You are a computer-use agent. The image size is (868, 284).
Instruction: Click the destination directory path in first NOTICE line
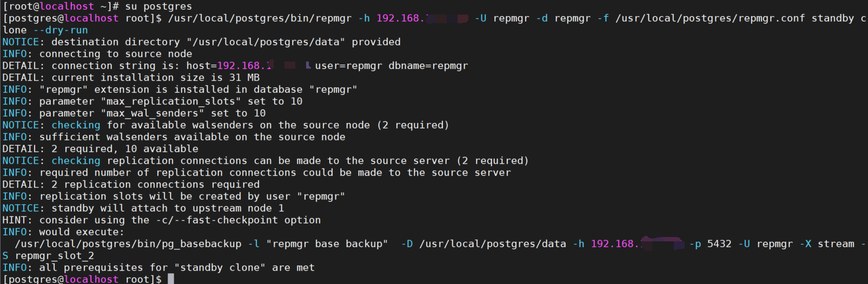pyautogui.click(x=266, y=42)
